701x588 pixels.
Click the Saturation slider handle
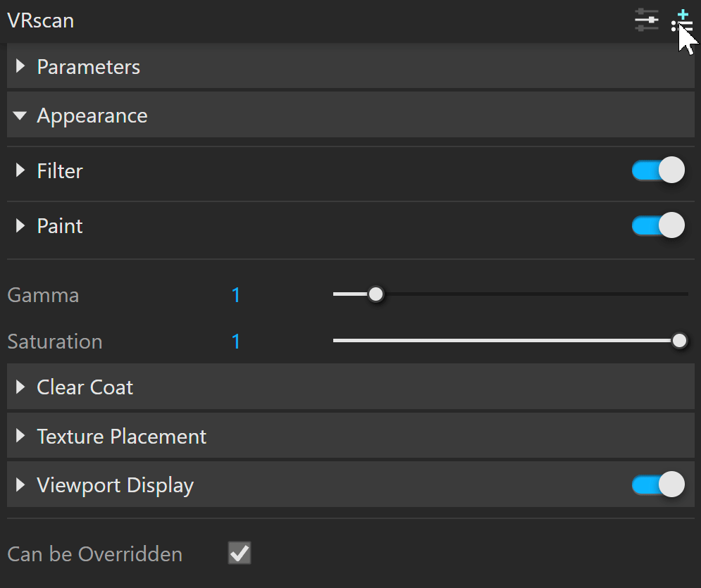pos(679,341)
